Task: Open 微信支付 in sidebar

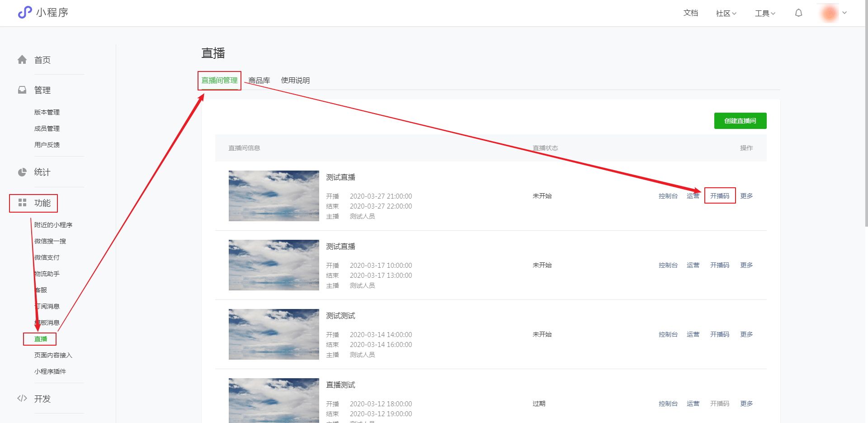Action: 47,257
